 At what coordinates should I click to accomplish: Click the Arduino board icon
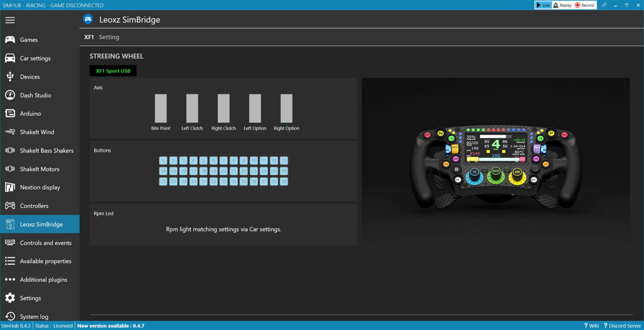pos(10,114)
